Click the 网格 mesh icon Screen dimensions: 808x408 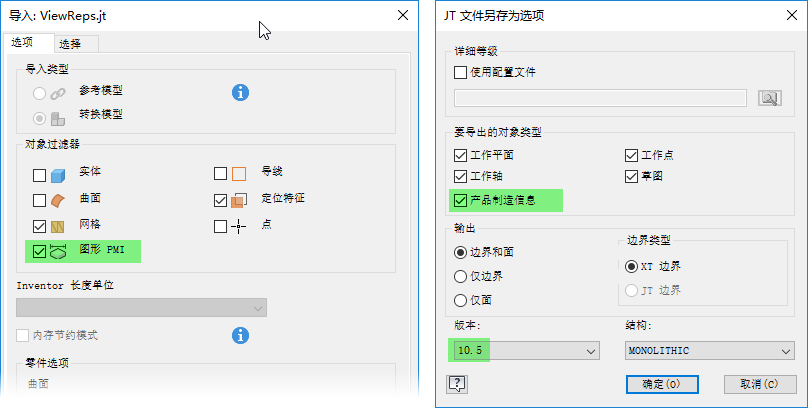click(58, 226)
